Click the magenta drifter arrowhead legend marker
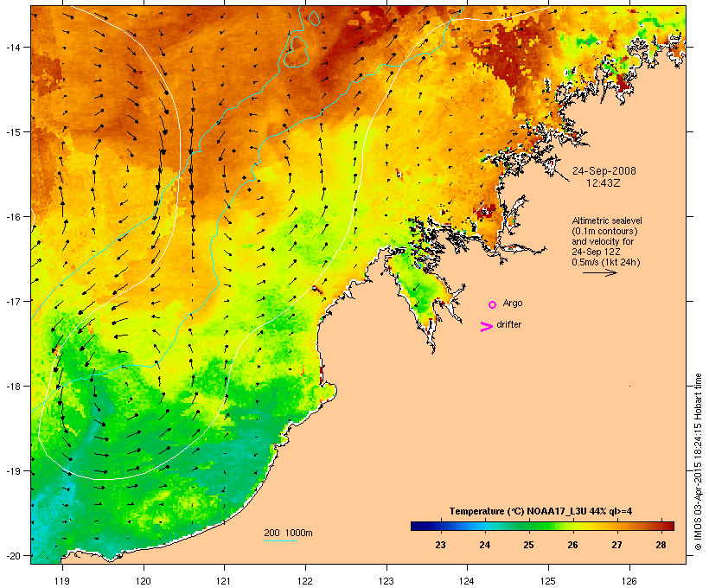 (x=487, y=327)
